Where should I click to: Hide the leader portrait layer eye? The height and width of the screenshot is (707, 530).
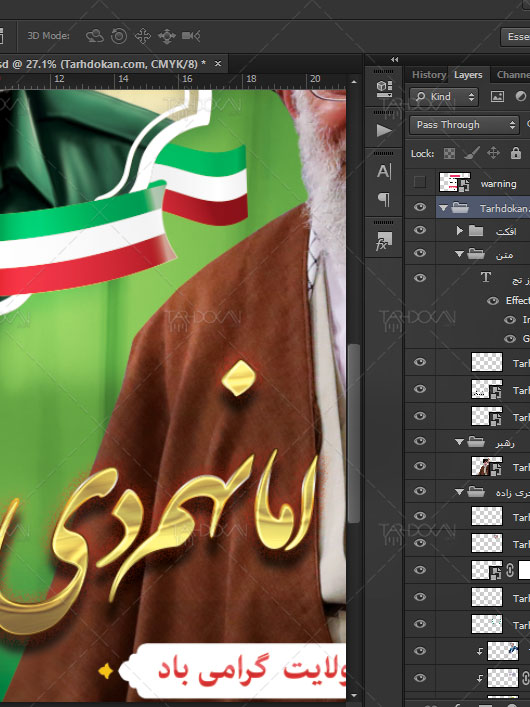(419, 466)
